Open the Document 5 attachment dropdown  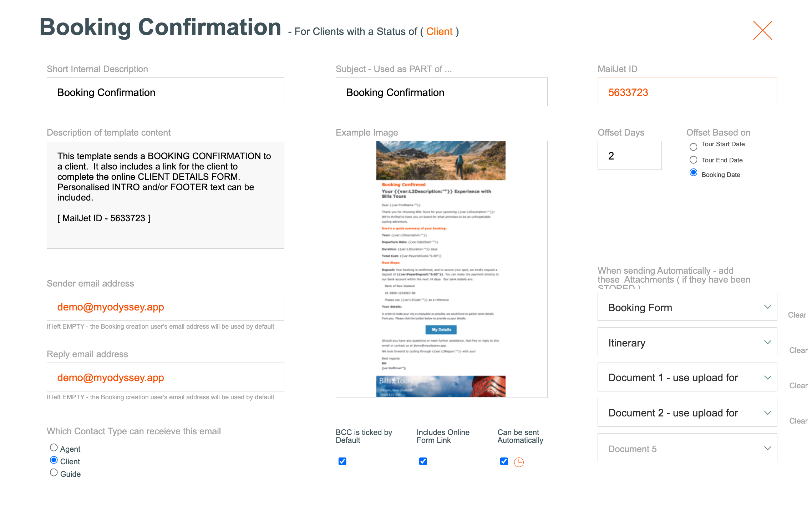687,448
